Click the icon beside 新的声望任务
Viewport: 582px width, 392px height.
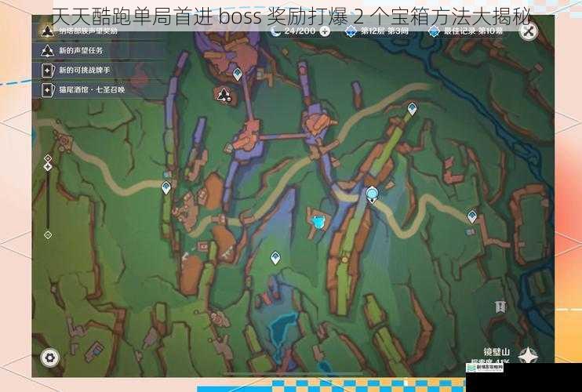pos(48,50)
